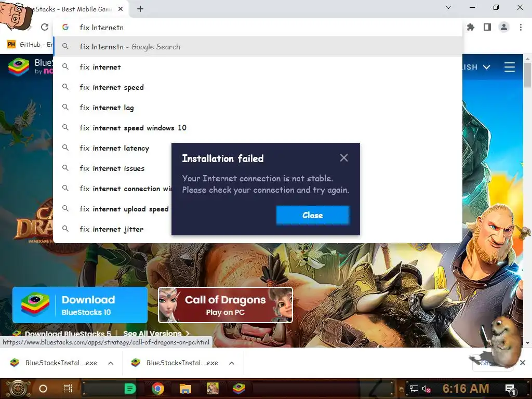Screen dimensions: 532x399
Task: Switch to Chrome from the taskbar
Action: coord(158,389)
